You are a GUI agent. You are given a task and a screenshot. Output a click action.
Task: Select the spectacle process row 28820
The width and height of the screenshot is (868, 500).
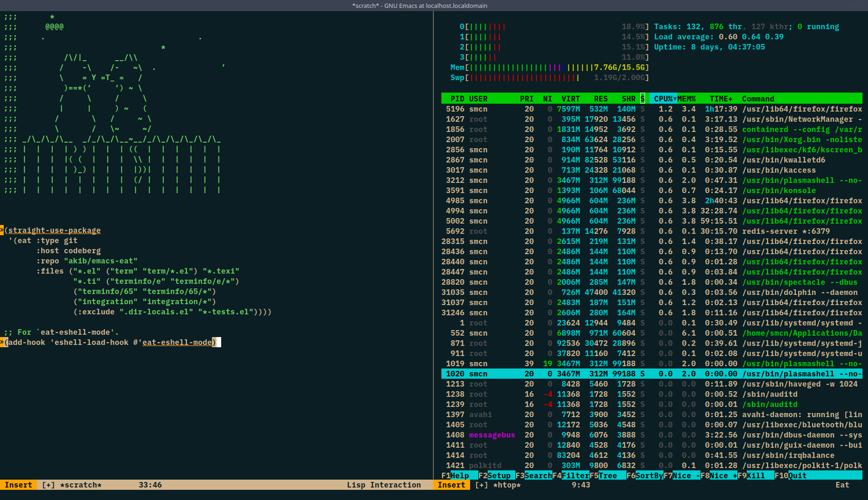click(x=652, y=282)
